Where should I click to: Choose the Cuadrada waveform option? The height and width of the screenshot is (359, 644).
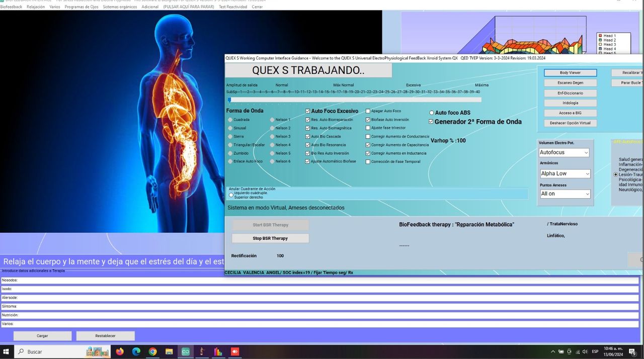[230, 120]
